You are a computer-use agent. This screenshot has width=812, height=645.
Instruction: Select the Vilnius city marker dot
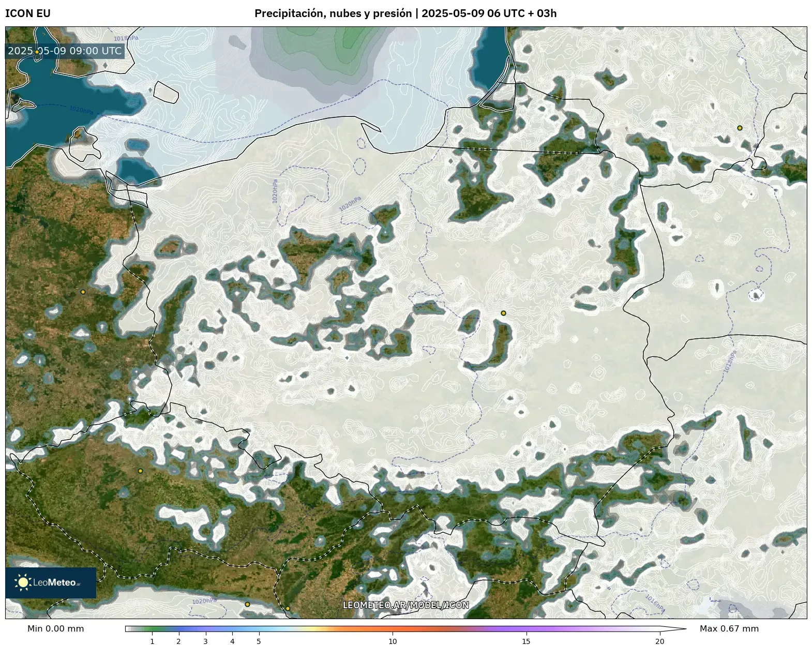click(740, 128)
